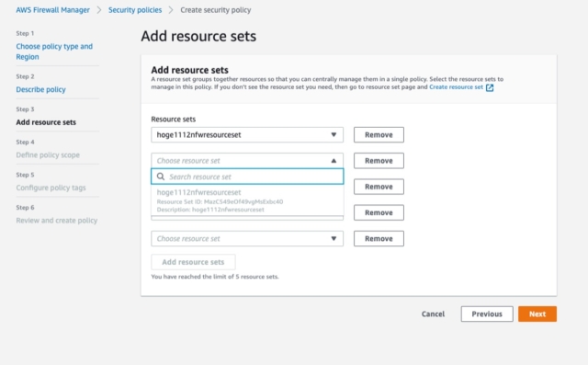
Task: Click the orange Next button
Action: click(x=537, y=314)
